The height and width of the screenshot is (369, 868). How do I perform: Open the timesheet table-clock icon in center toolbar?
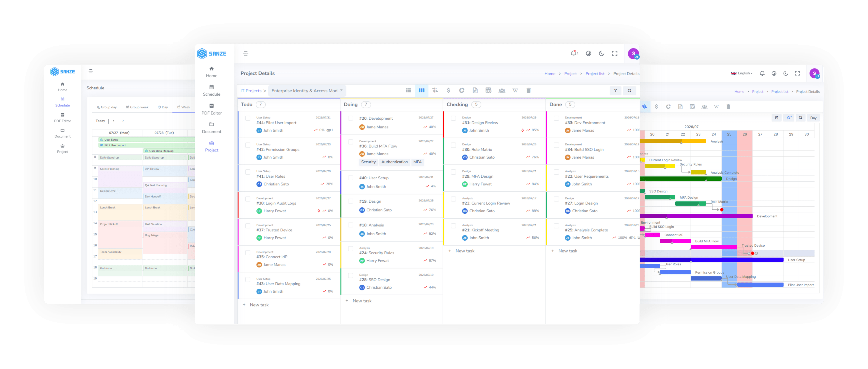click(x=488, y=90)
